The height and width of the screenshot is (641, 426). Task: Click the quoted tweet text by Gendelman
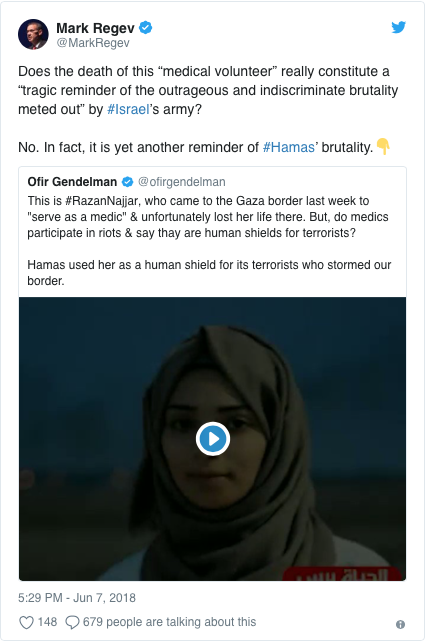[x=209, y=240]
